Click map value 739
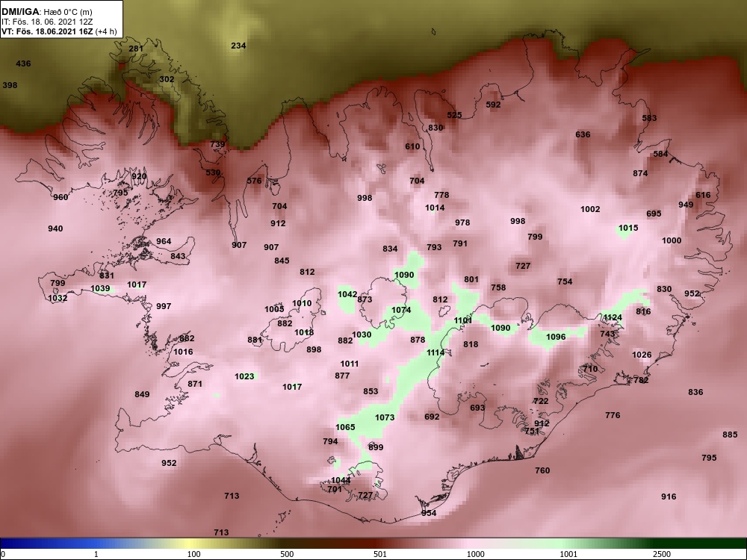 tap(217, 144)
